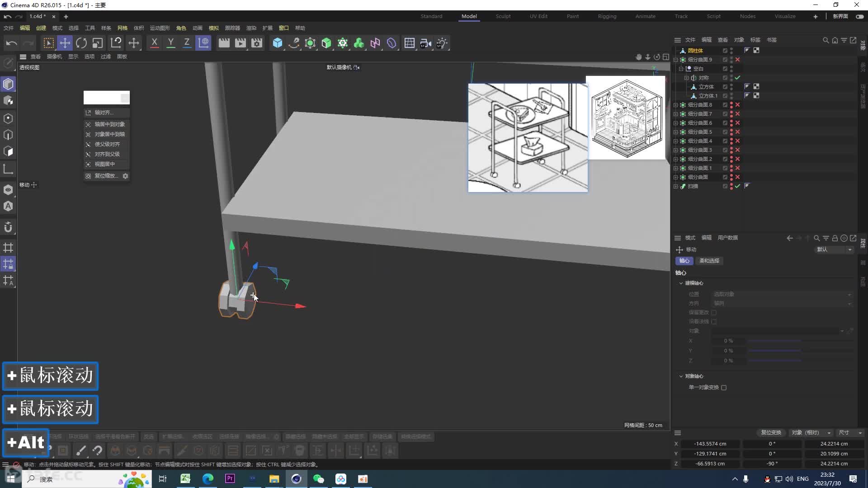Open the 模拟 menu
This screenshot has width=868, height=488.
(x=213, y=28)
